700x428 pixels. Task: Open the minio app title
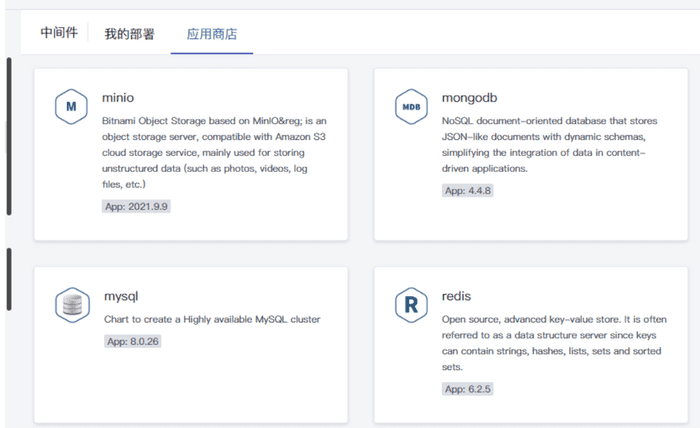pyautogui.click(x=118, y=97)
